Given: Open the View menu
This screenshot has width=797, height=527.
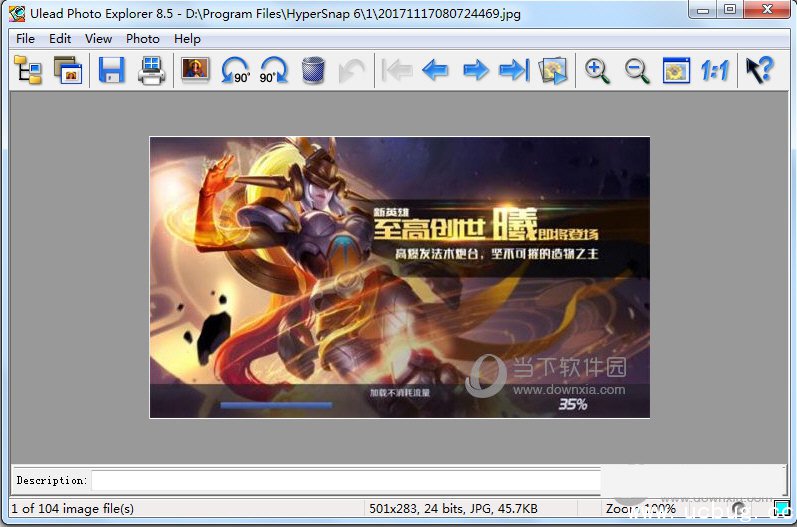Looking at the screenshot, I should [x=98, y=38].
